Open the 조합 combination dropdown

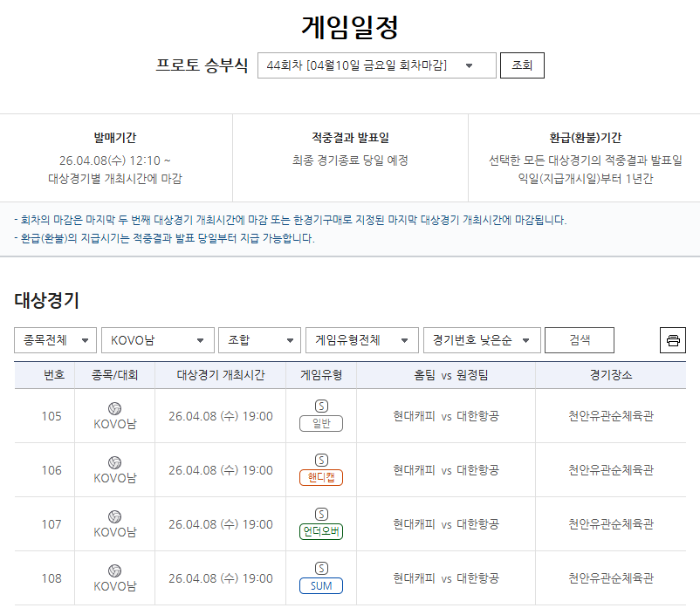click(258, 340)
